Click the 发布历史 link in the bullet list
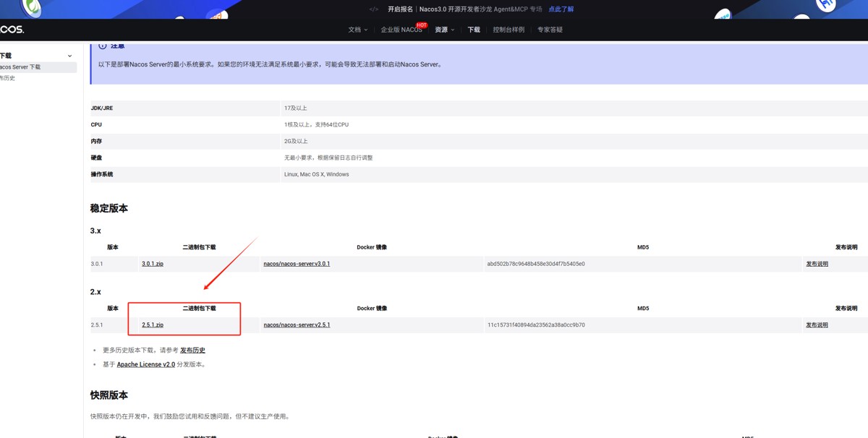Screen dimensions: 868x438 192,350
